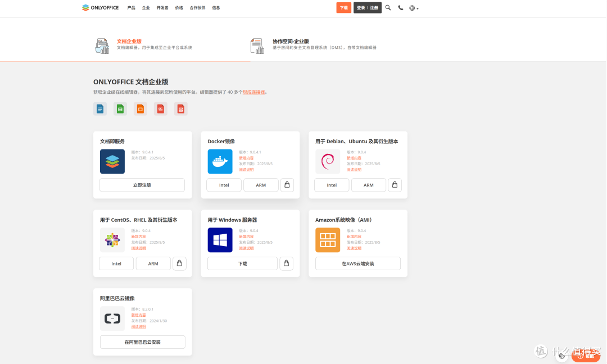
Task: Open 新增内容 link in Docker card
Action: pyautogui.click(x=246, y=158)
